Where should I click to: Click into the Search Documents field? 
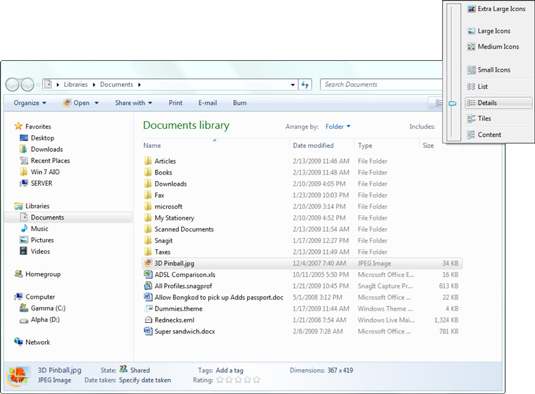tap(381, 85)
